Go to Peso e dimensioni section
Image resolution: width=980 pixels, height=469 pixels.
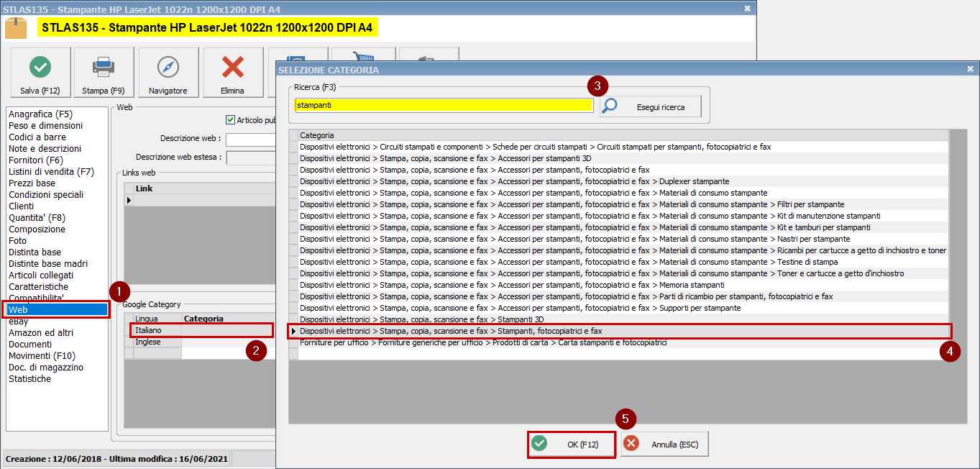45,126
